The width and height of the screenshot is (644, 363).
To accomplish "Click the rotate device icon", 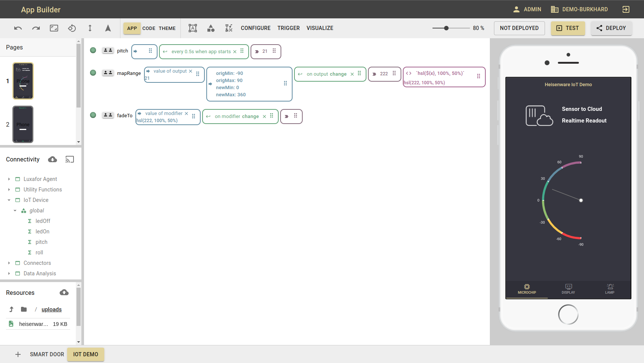I will (72, 28).
